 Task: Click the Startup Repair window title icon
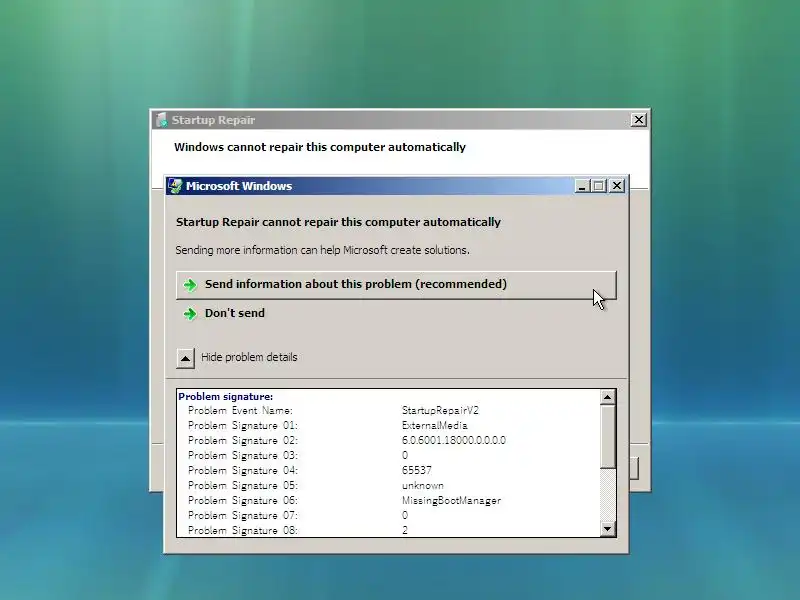coord(161,120)
